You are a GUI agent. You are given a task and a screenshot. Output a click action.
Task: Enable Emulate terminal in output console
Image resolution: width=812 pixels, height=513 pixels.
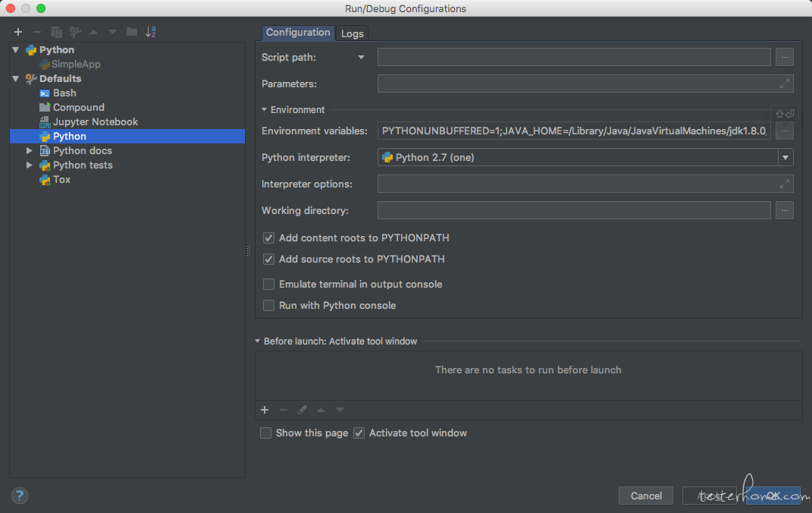(268, 284)
